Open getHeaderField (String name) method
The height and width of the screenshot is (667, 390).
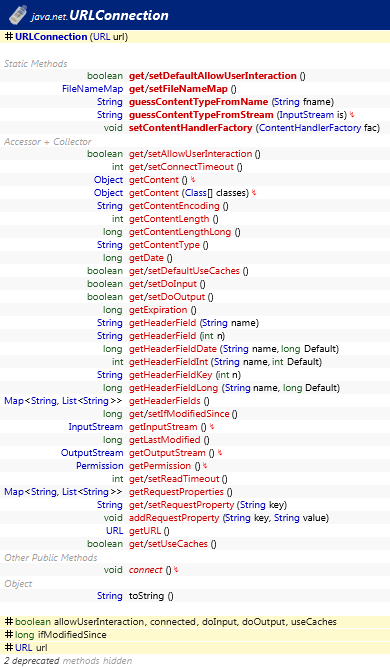pyautogui.click(x=162, y=323)
